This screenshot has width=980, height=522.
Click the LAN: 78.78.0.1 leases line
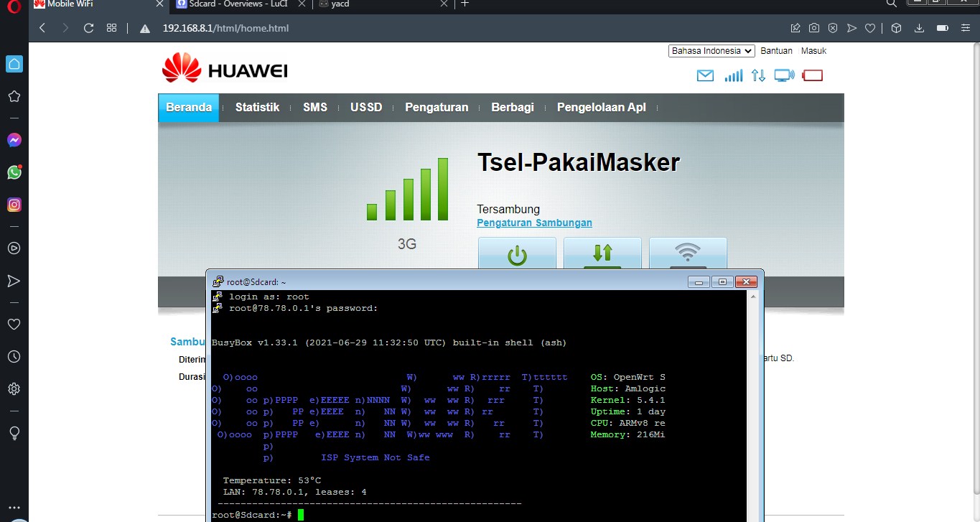[x=295, y=492]
